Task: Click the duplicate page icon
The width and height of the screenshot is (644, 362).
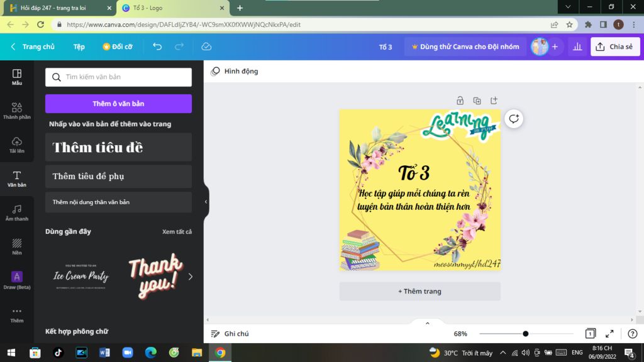Action: tap(477, 101)
